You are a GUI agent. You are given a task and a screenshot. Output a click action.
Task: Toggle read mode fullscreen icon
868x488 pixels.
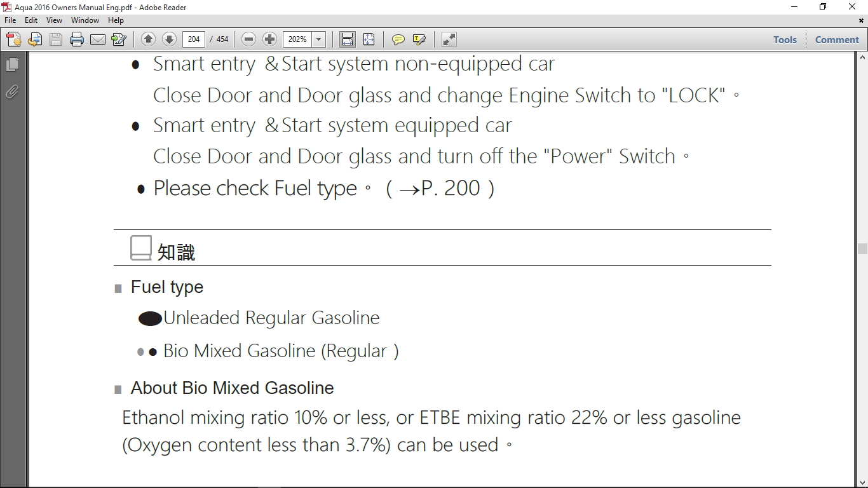coord(449,39)
